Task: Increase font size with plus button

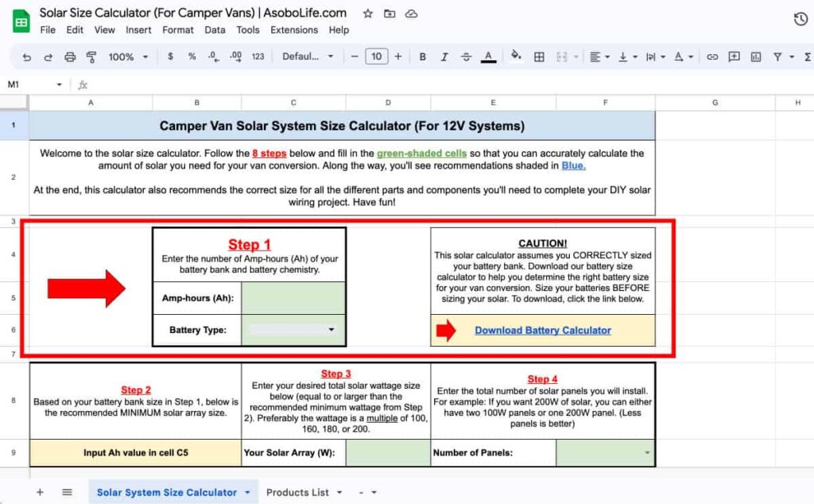Action: [x=398, y=56]
